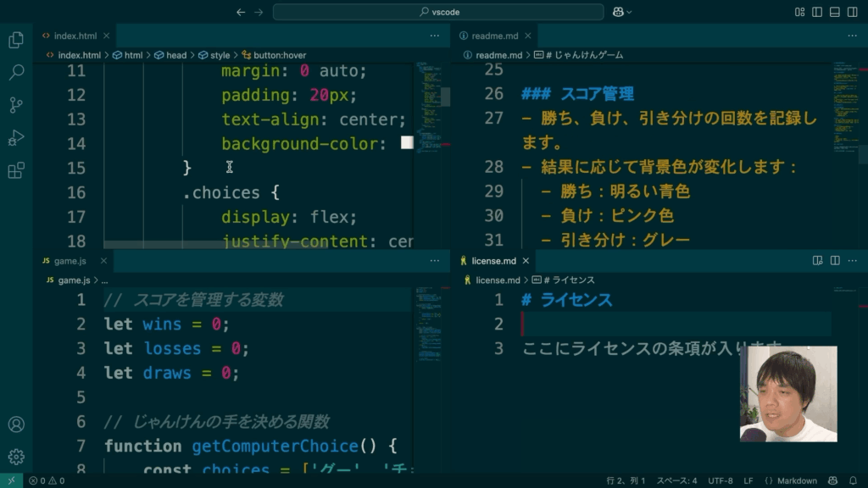Open the Explorer view in activity bar
The height and width of the screenshot is (488, 868).
pos(15,40)
